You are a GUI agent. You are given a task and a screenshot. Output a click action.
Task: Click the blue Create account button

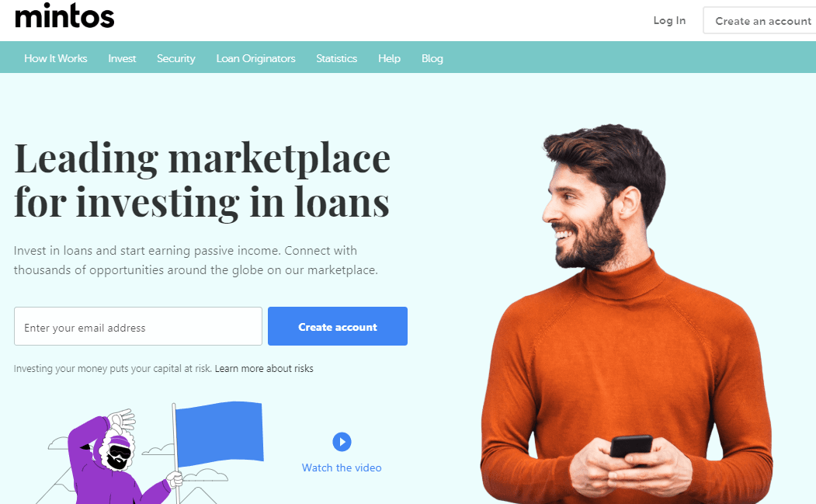click(x=338, y=326)
